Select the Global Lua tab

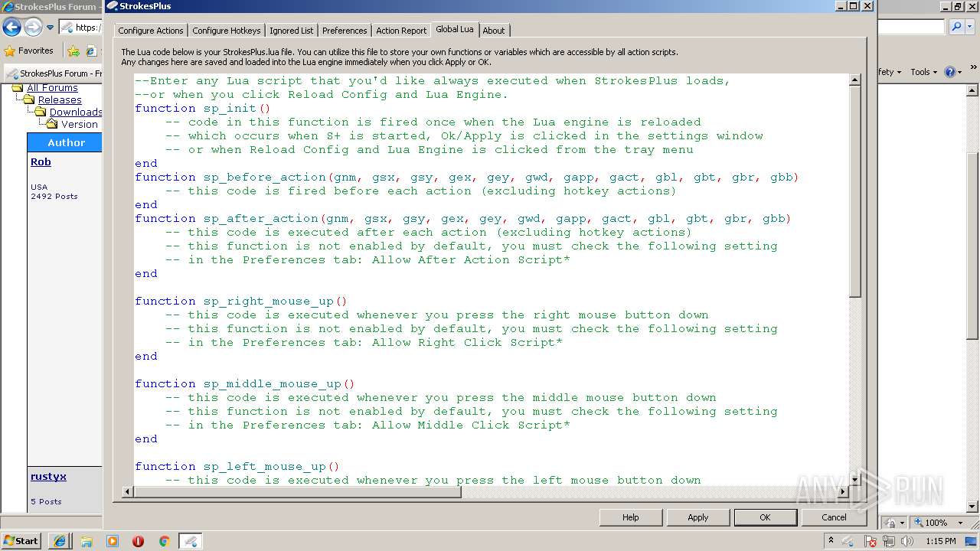[455, 29]
